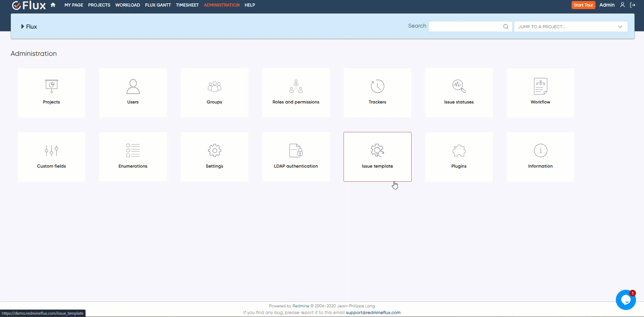Click the logout icon in the header
Image resolution: width=644 pixels, height=317 pixels.
point(633,5)
